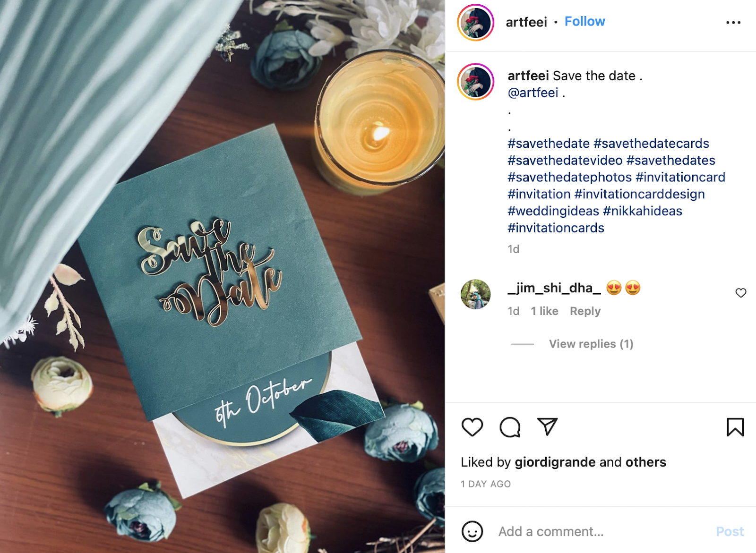Open emoji picker smiley icon
Viewport: 756px width, 553px height.
pos(472,531)
